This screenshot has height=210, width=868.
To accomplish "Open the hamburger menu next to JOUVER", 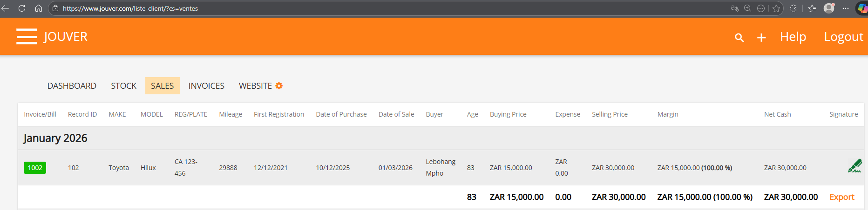I will [x=27, y=36].
